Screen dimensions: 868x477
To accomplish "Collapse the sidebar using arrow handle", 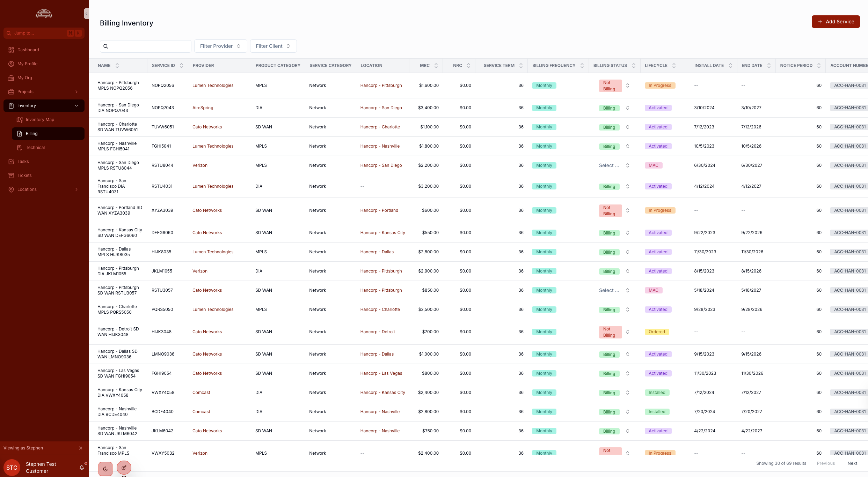I will (x=86, y=14).
